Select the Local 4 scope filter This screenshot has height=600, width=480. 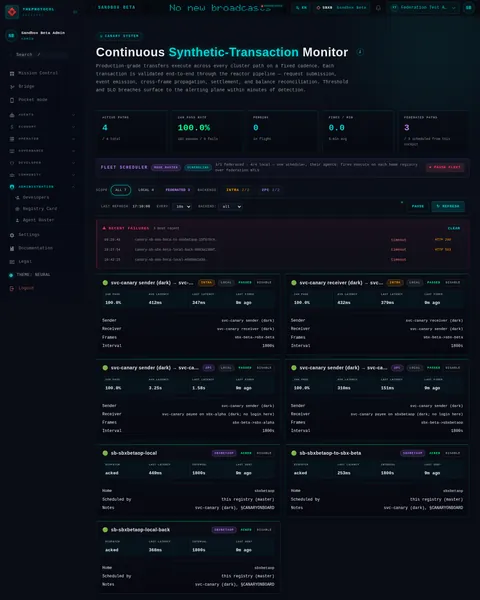tap(146, 190)
